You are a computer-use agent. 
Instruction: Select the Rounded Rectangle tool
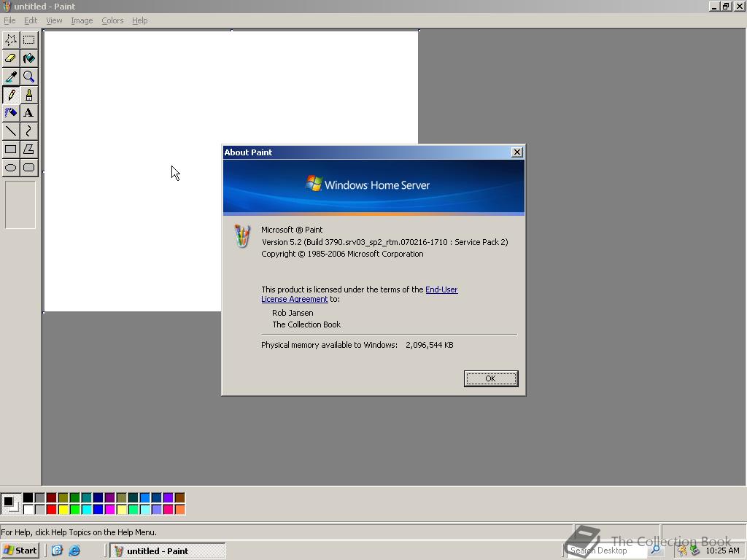(29, 168)
